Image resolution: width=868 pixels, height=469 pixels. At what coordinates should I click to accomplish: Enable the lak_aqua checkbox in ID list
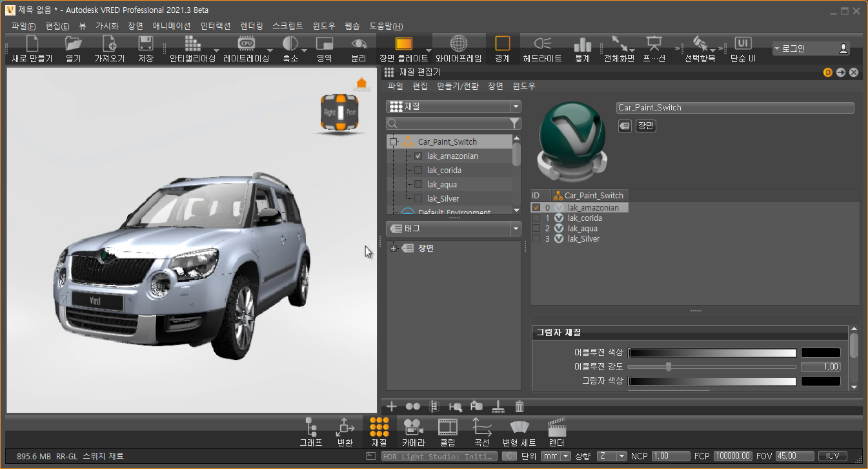536,229
